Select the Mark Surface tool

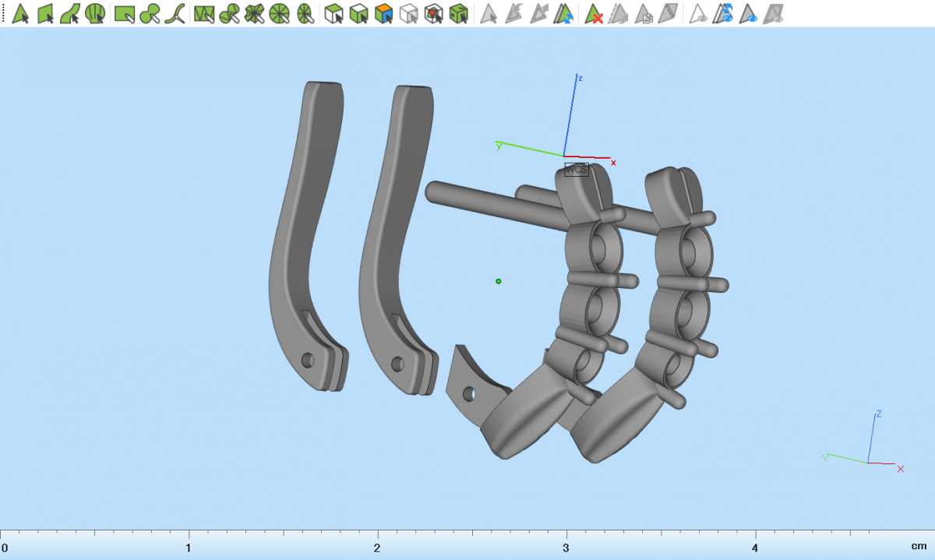(x=70, y=13)
